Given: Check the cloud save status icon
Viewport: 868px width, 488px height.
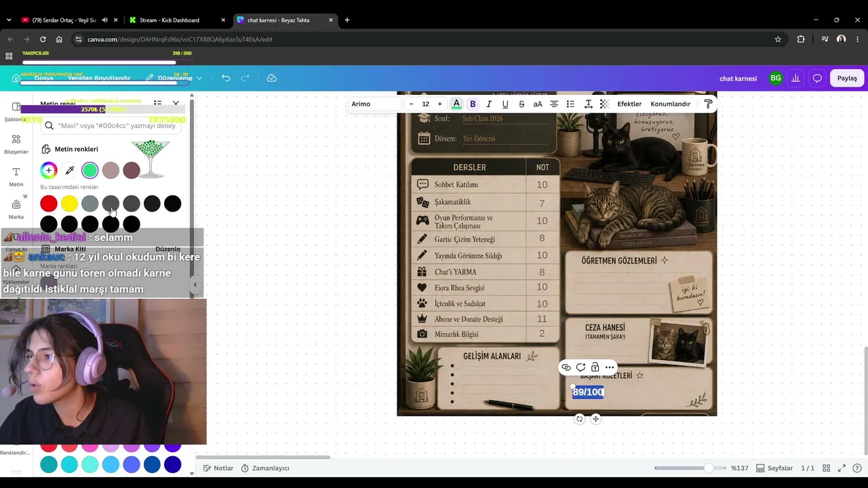Looking at the screenshot, I should coord(271,78).
